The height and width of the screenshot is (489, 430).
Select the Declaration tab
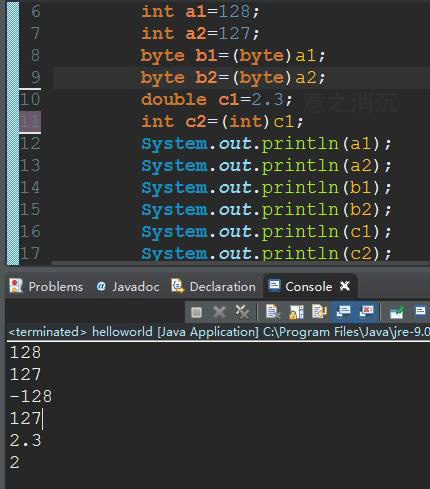[213, 286]
